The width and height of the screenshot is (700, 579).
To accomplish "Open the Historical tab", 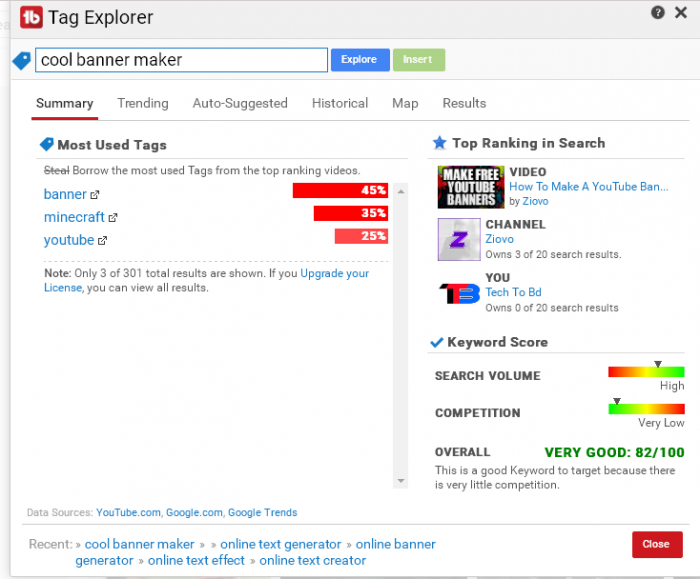I will pyautogui.click(x=340, y=104).
